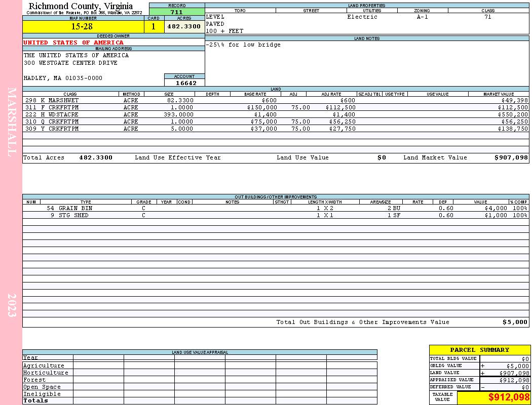Select land note about low bridge

pyautogui.click(x=243, y=45)
